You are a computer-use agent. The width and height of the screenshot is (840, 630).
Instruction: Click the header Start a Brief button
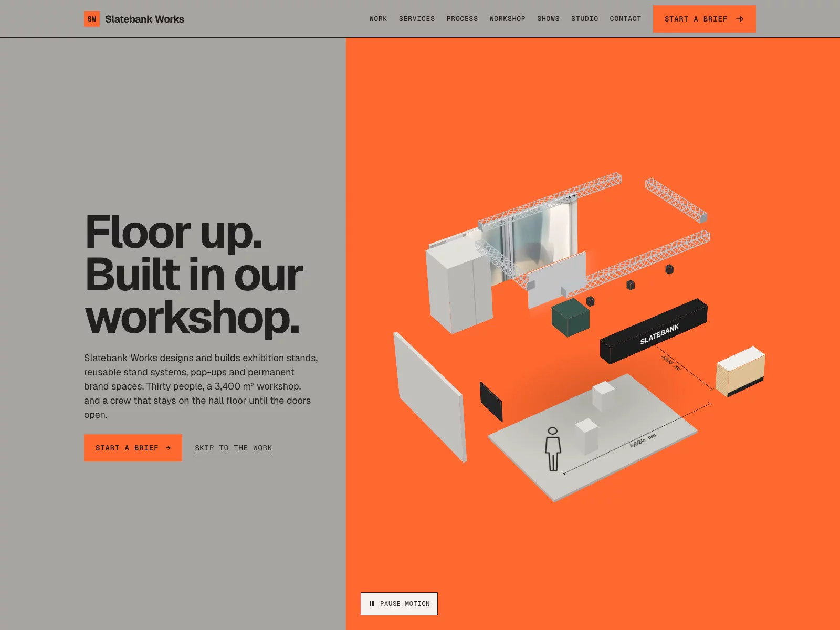704,19
